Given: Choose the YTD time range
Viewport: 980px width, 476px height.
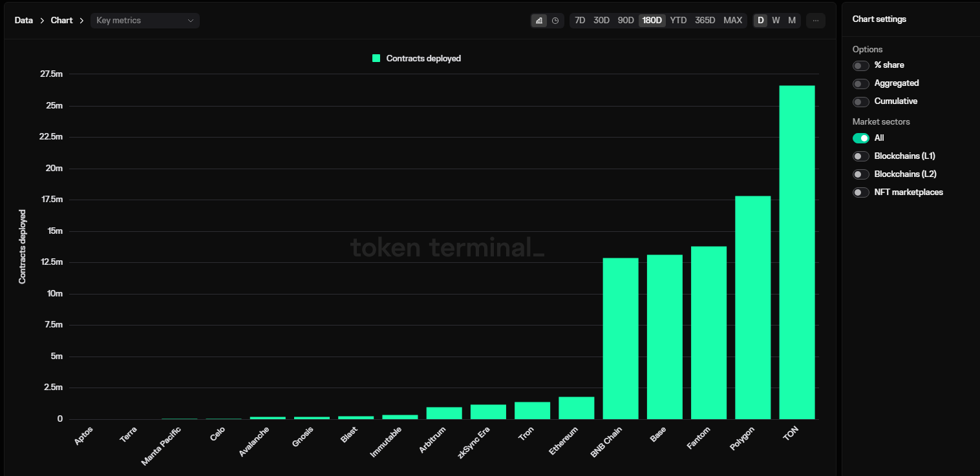Looking at the screenshot, I should point(679,21).
